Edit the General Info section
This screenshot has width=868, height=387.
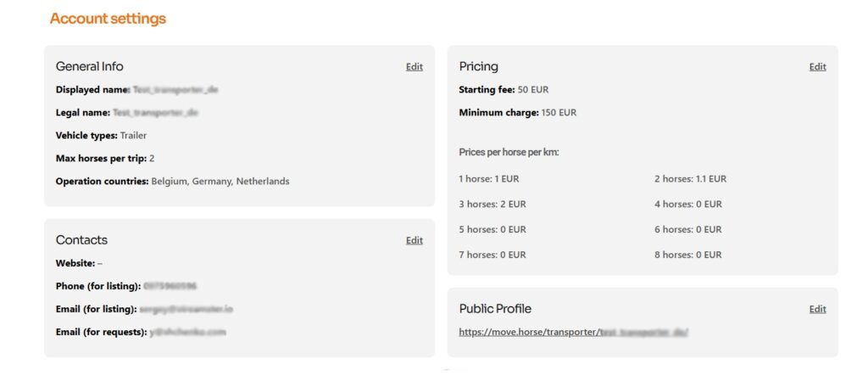pos(414,67)
